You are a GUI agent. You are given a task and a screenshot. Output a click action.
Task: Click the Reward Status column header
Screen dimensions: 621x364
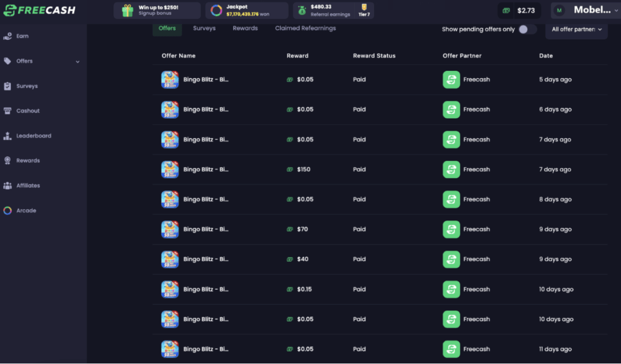[x=374, y=56]
